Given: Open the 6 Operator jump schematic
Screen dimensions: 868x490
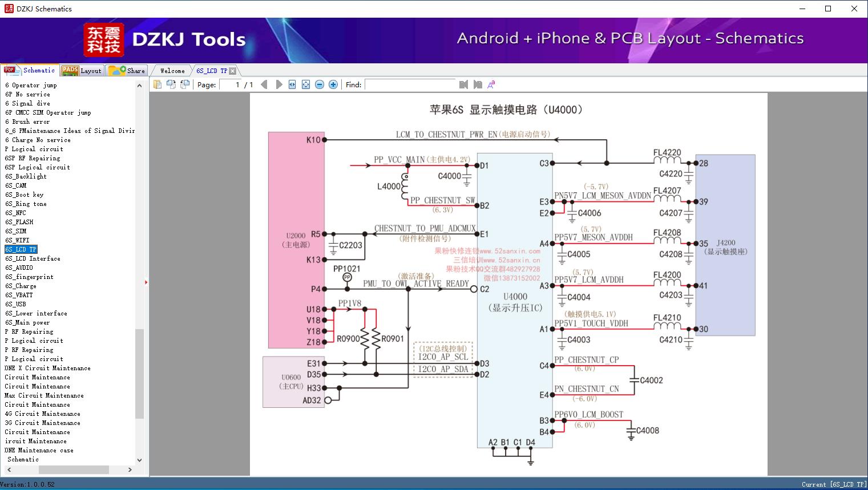Looking at the screenshot, I should (x=31, y=85).
